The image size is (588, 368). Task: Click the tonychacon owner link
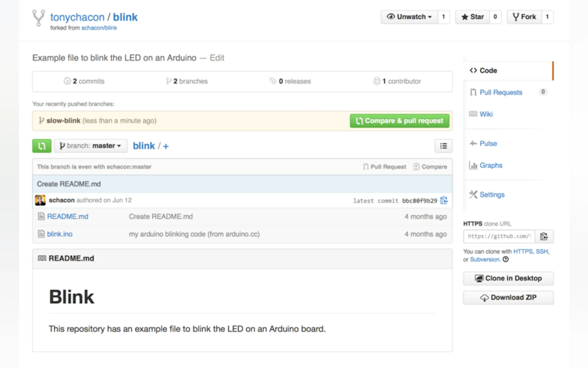77,17
